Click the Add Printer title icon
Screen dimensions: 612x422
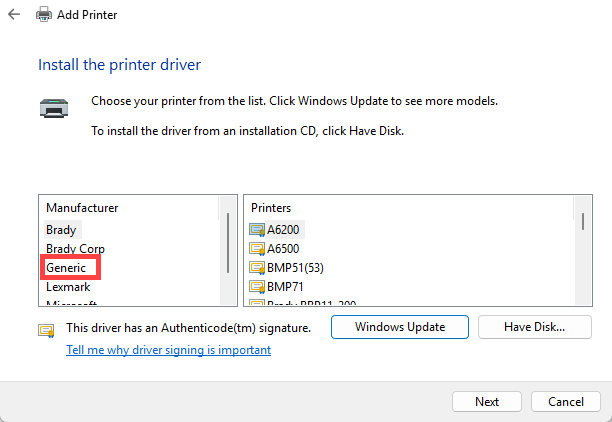(44, 14)
